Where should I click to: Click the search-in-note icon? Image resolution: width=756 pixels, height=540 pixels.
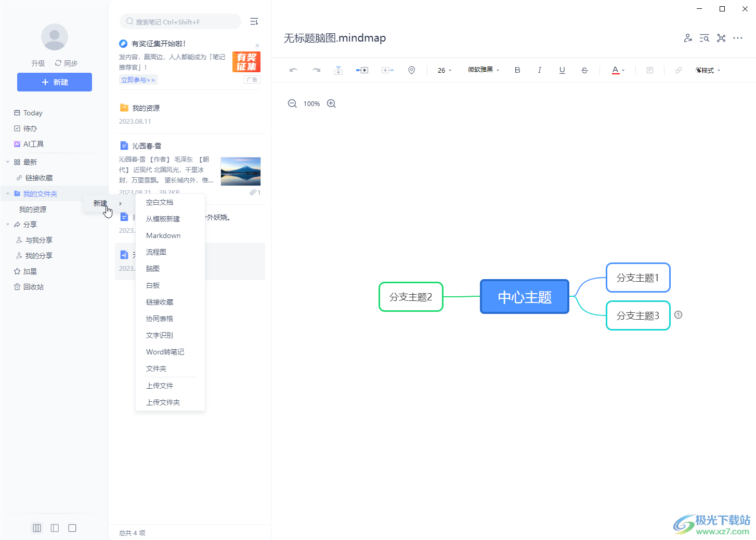705,38
